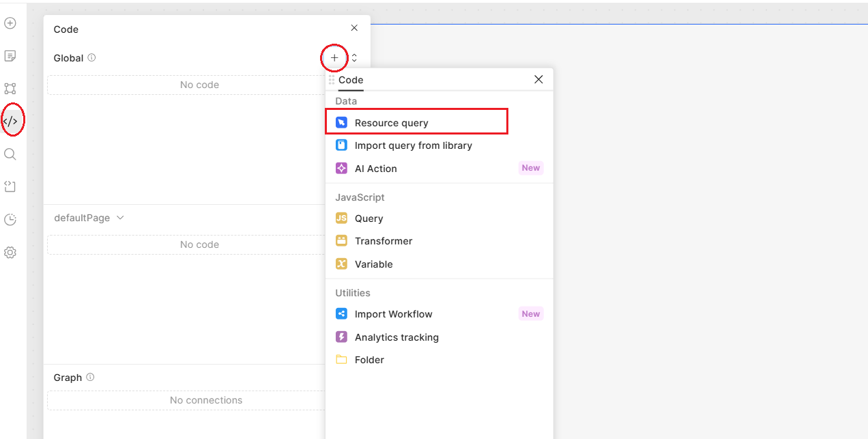
Task: Show the Graph info tooltip icon
Action: [90, 378]
